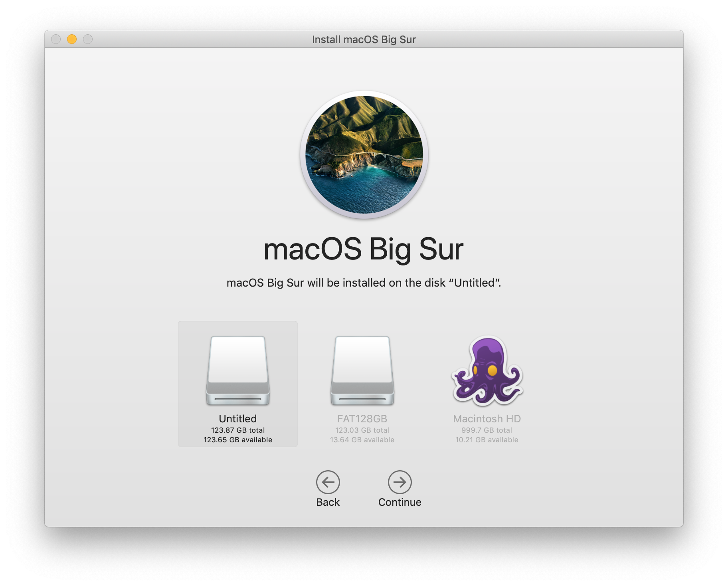Click the install destination message text

pyautogui.click(x=364, y=283)
